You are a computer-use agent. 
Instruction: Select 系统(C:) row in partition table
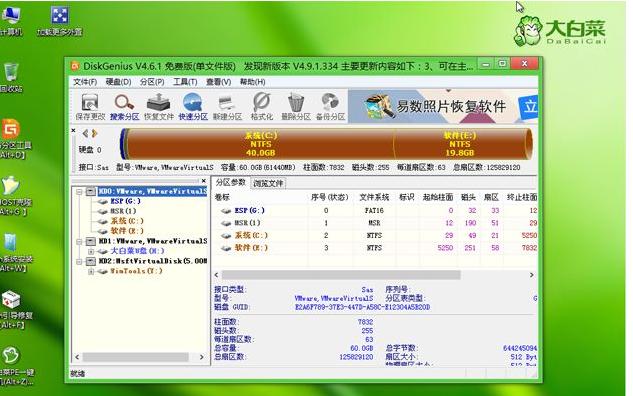(x=375, y=235)
